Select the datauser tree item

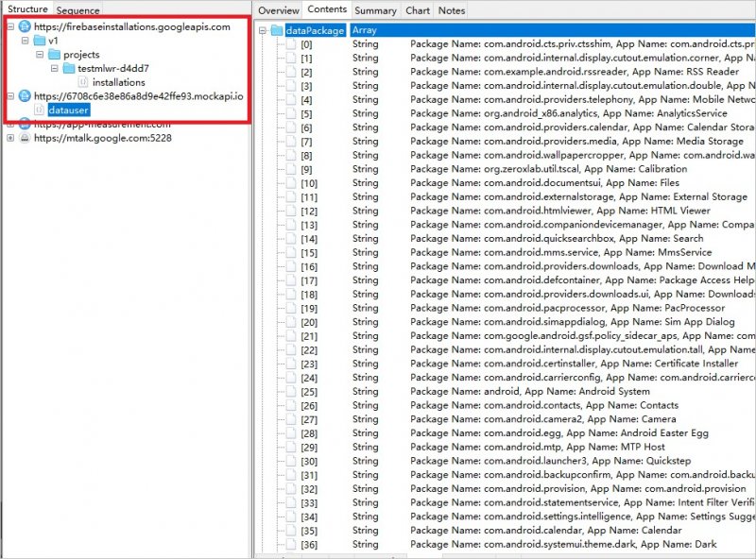point(68,110)
